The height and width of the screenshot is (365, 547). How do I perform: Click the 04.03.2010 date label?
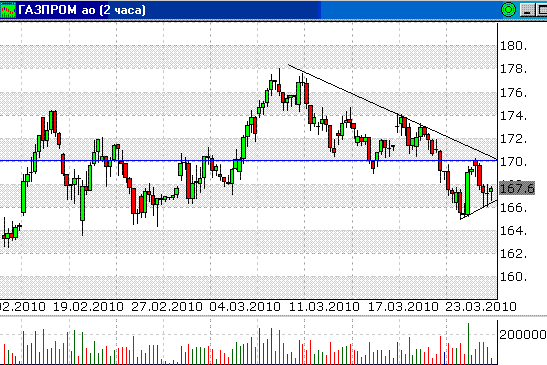pos(245,307)
